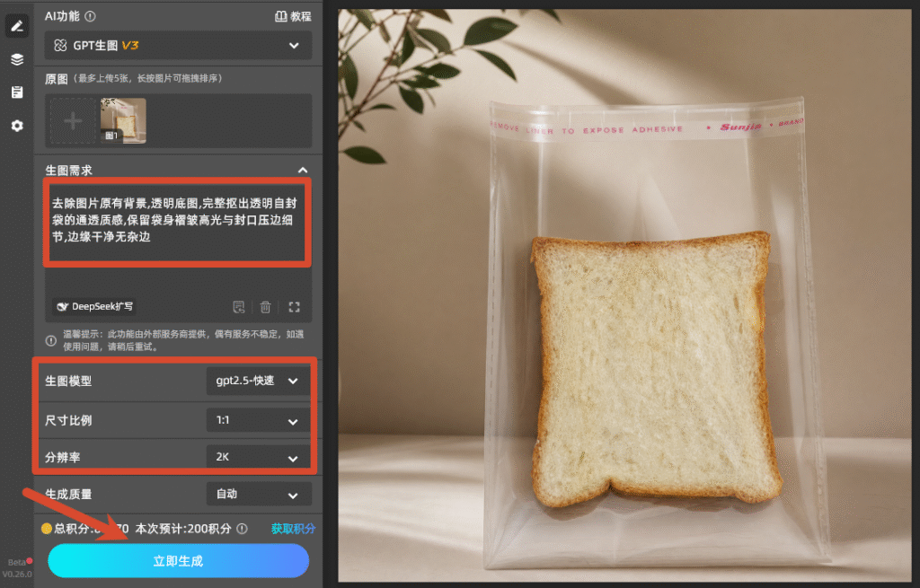The image size is (920, 588).
Task: Open the 获取积分 link
Action: pyautogui.click(x=294, y=529)
